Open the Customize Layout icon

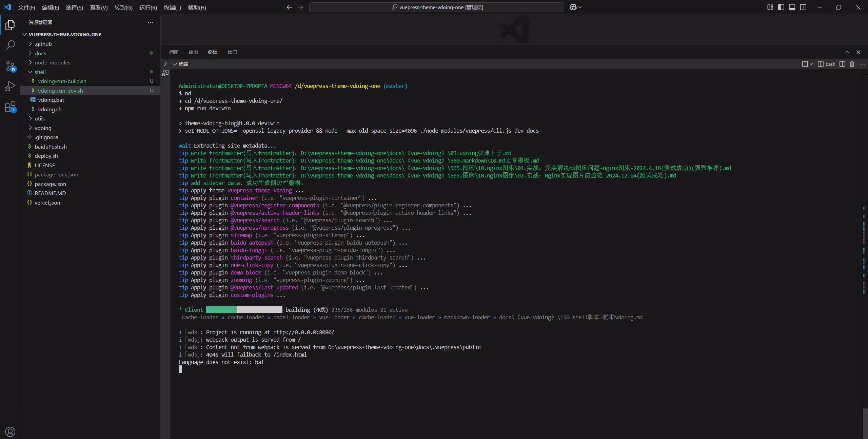coord(770,7)
